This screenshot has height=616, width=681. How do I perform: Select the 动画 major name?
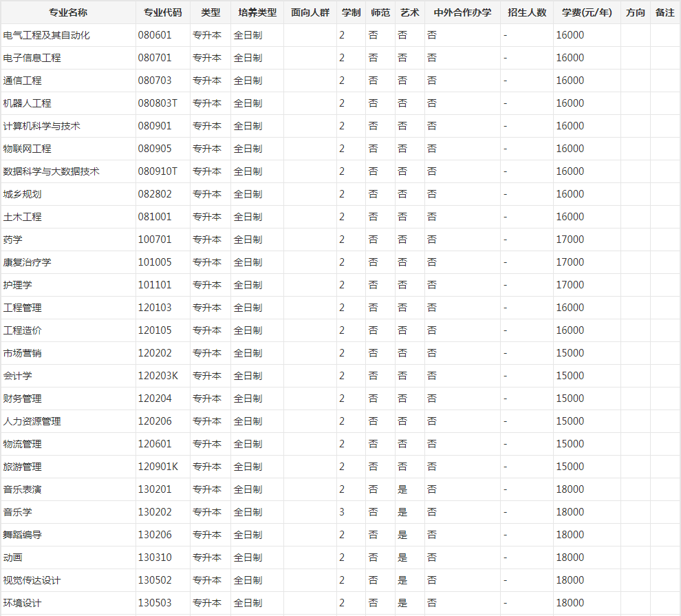13,557
